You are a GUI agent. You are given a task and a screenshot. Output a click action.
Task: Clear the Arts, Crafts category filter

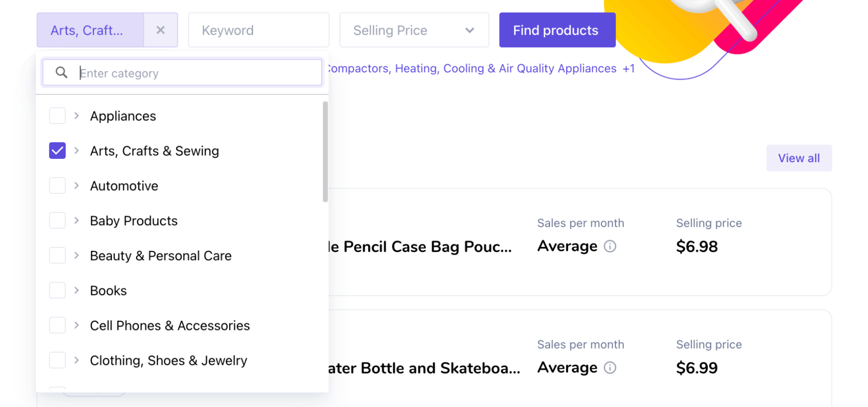tap(161, 30)
